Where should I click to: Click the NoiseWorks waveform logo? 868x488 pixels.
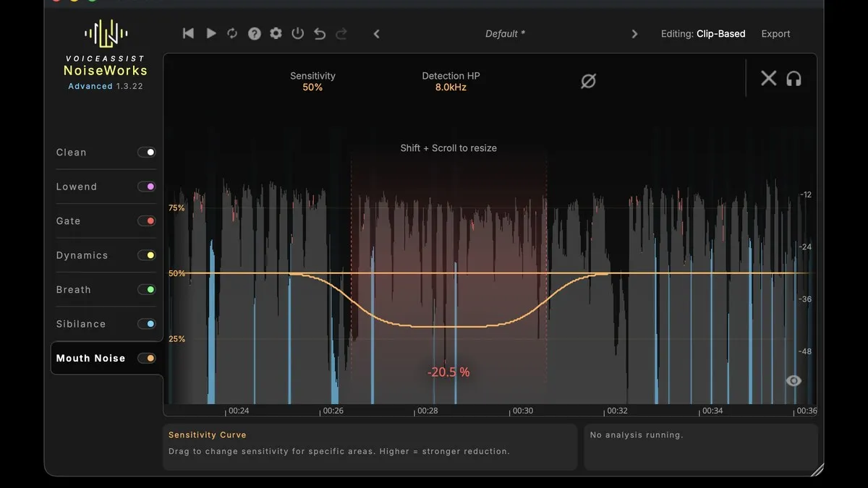coord(106,33)
